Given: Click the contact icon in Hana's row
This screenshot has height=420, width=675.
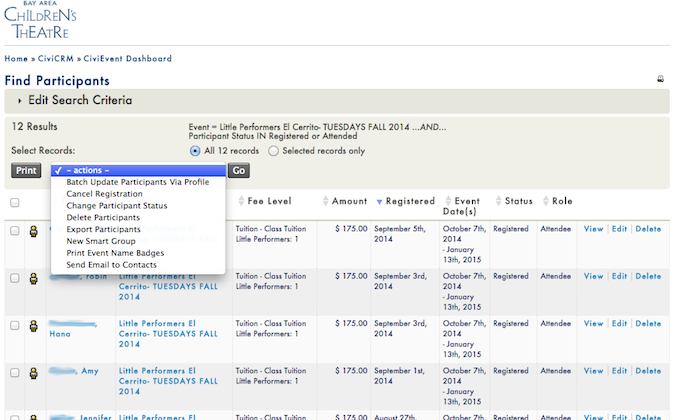Looking at the screenshot, I should [x=33, y=325].
